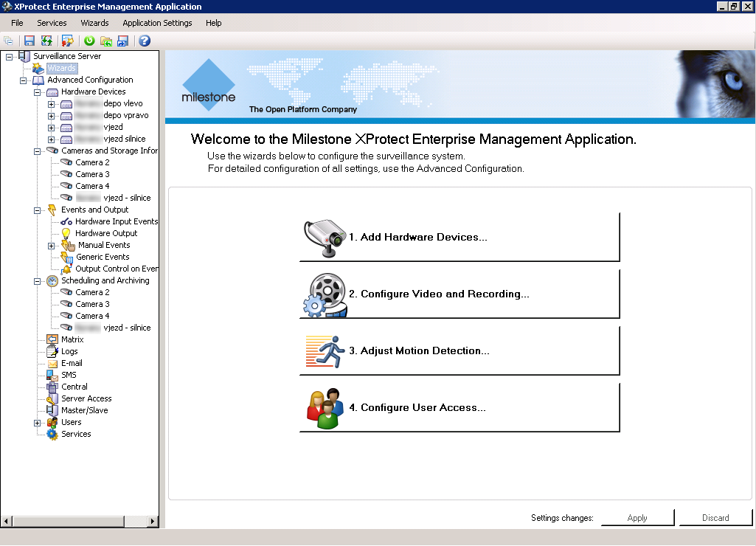Click the Advanced Configuration book icon

tap(38, 80)
